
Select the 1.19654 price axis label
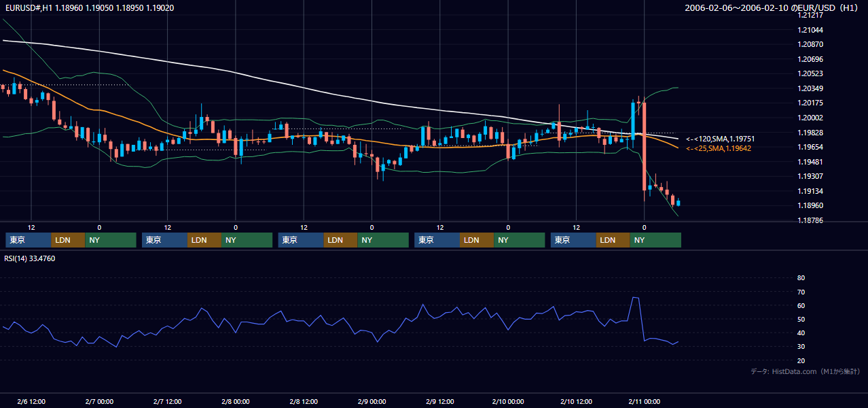pos(810,147)
